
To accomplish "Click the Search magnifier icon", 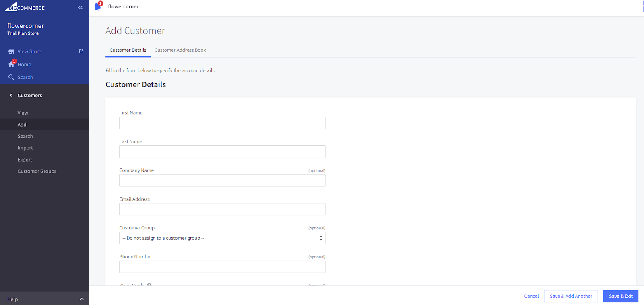I will (11, 77).
